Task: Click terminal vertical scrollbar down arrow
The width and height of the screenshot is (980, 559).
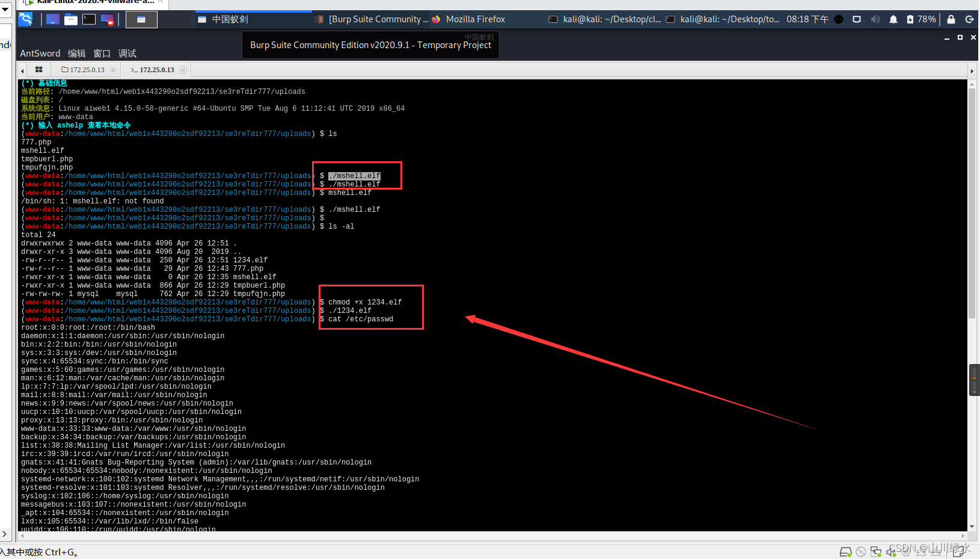Action: pos(972,527)
